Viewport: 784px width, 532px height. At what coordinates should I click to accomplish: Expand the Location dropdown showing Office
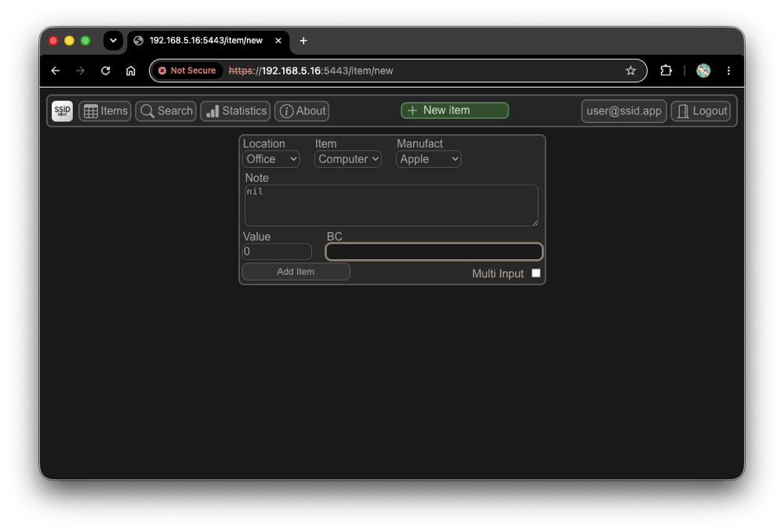(271, 159)
